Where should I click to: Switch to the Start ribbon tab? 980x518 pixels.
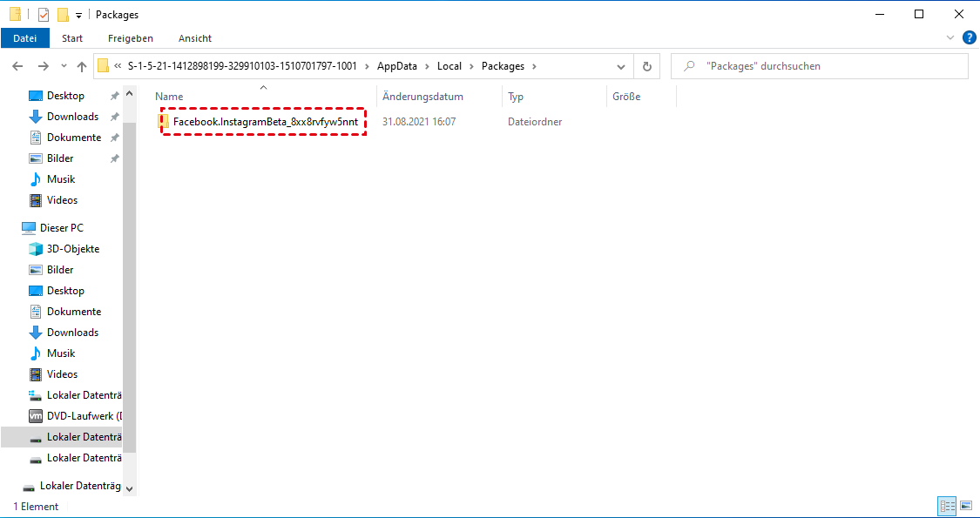[72, 38]
